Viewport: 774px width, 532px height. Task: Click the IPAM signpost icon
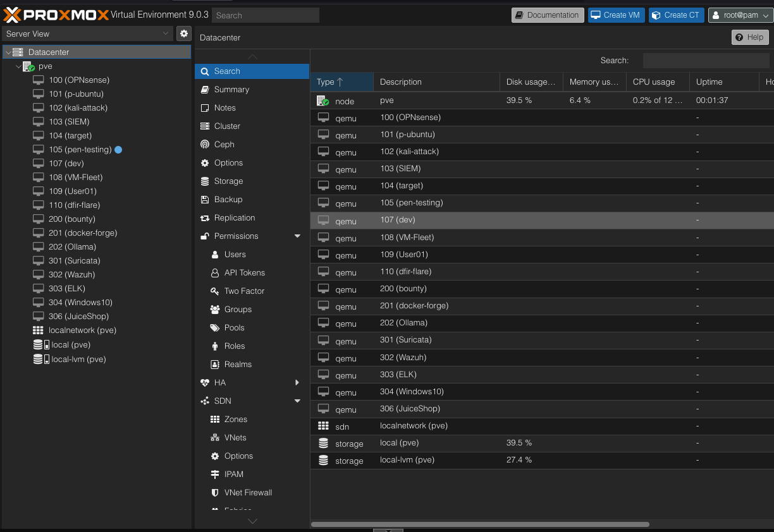(x=215, y=475)
